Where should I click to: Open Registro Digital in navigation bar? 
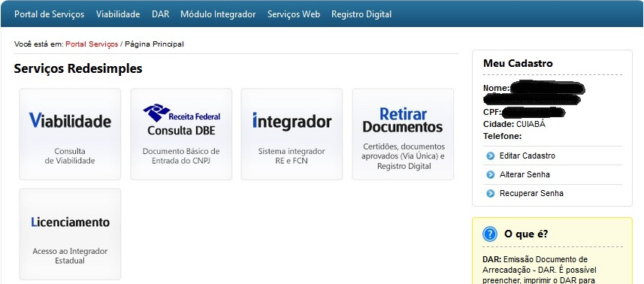point(361,14)
